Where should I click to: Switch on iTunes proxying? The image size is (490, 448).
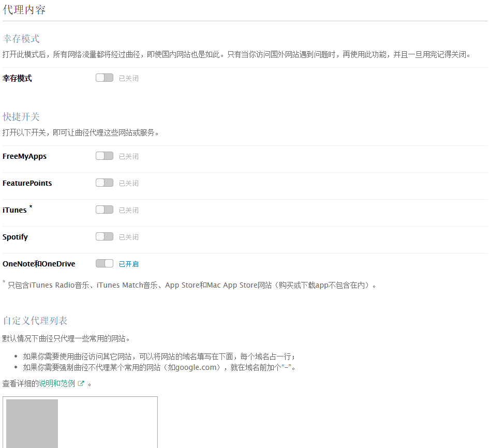coord(104,210)
